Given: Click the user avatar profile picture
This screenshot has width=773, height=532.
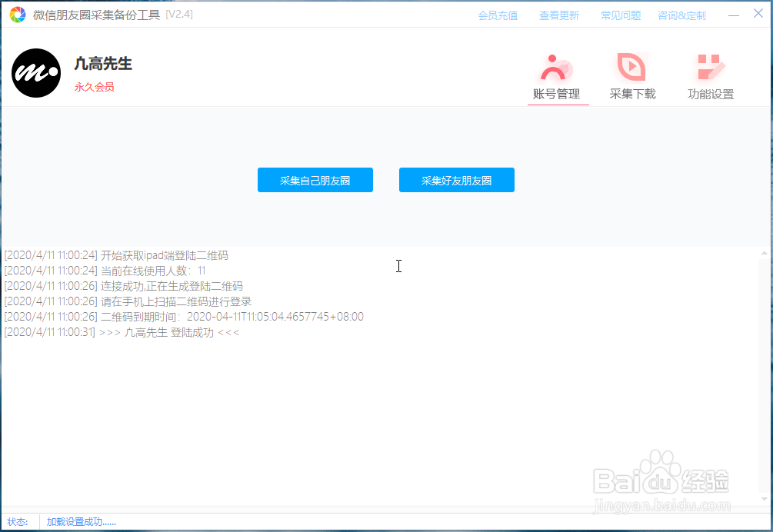Looking at the screenshot, I should (36, 73).
